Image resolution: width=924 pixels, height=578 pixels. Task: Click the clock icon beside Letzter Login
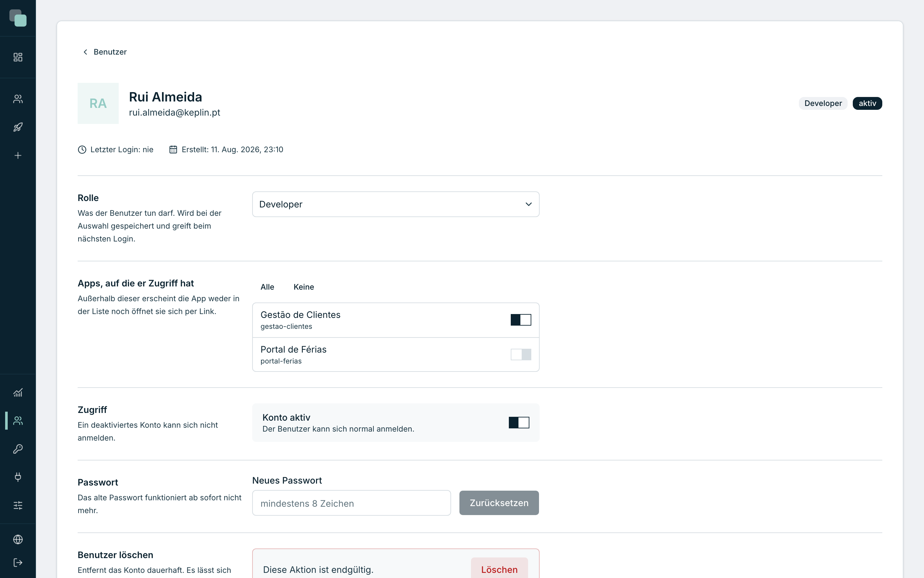(82, 149)
